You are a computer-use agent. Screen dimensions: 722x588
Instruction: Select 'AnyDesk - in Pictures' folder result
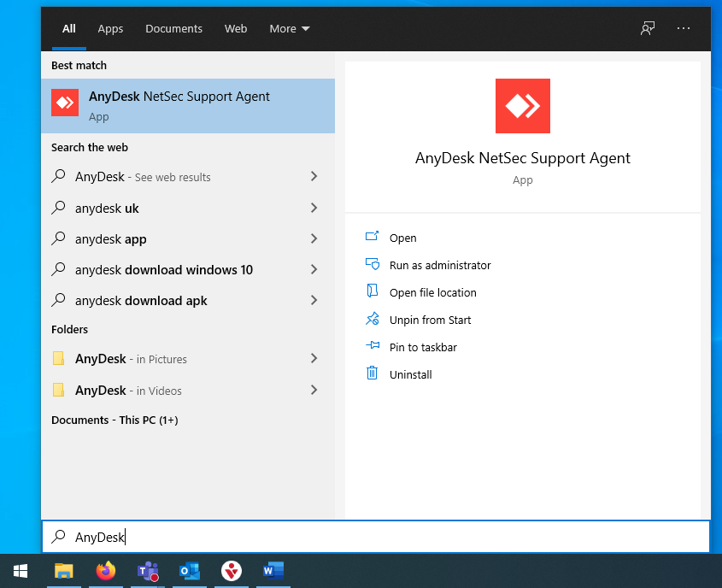(131, 359)
